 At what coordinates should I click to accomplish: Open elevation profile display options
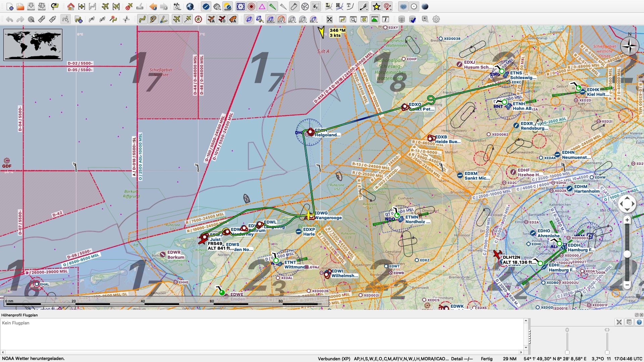pos(629,322)
